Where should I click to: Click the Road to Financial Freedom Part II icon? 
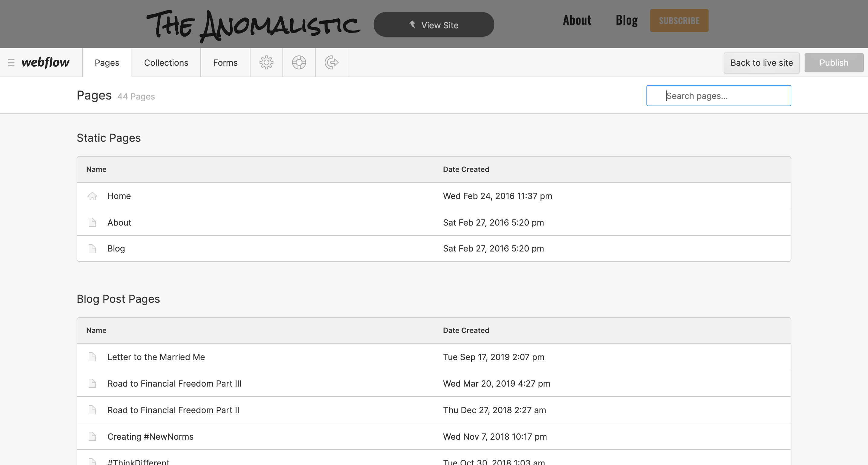(92, 410)
